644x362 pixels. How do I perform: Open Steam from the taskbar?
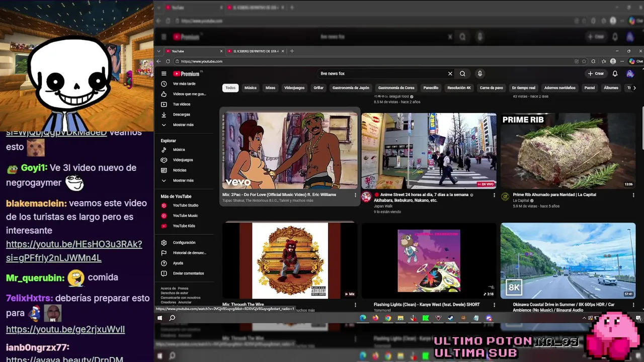pyautogui.click(x=451, y=318)
